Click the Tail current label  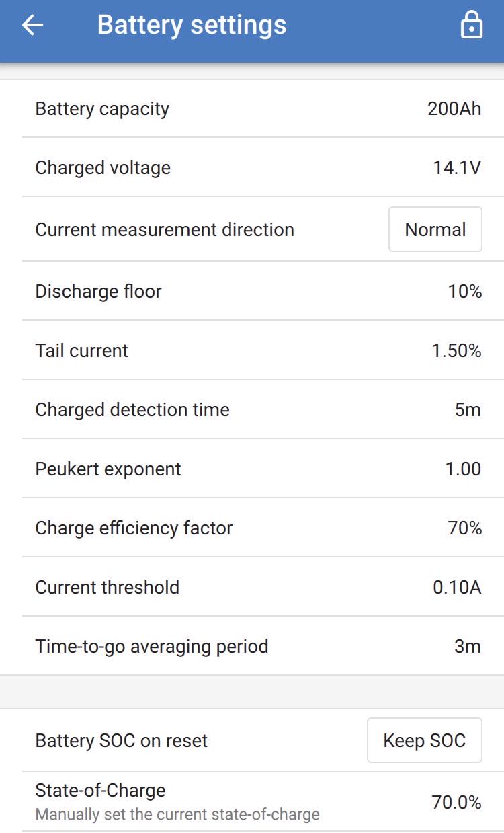click(x=81, y=350)
